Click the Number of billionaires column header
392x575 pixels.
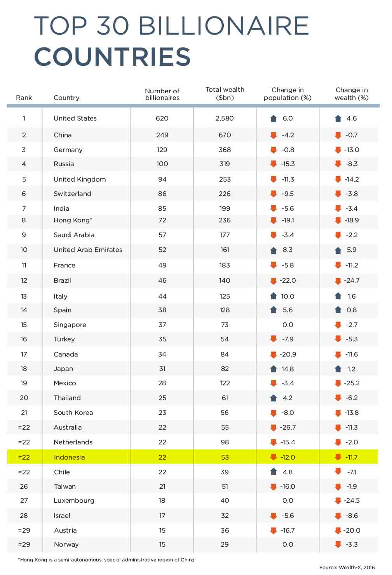click(x=162, y=94)
